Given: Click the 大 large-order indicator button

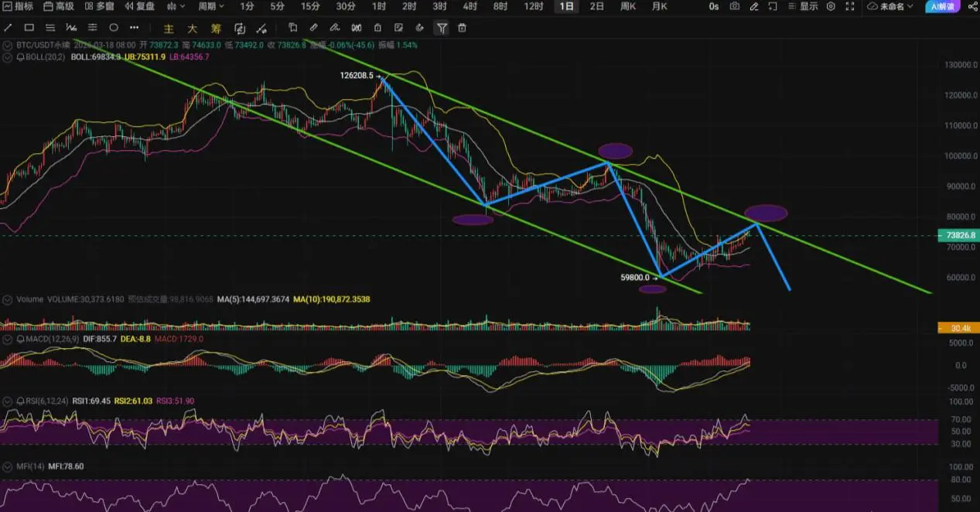Looking at the screenshot, I should click(x=193, y=29).
